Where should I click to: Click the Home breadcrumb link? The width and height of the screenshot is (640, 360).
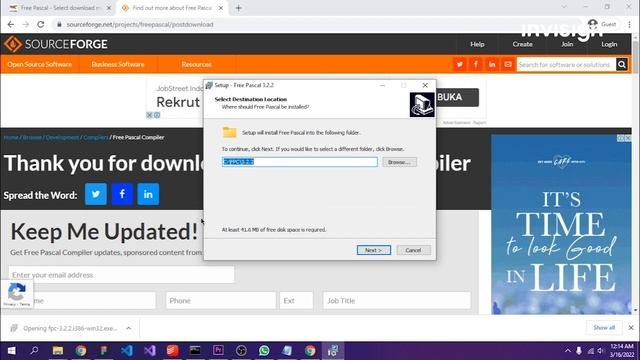(x=11, y=137)
